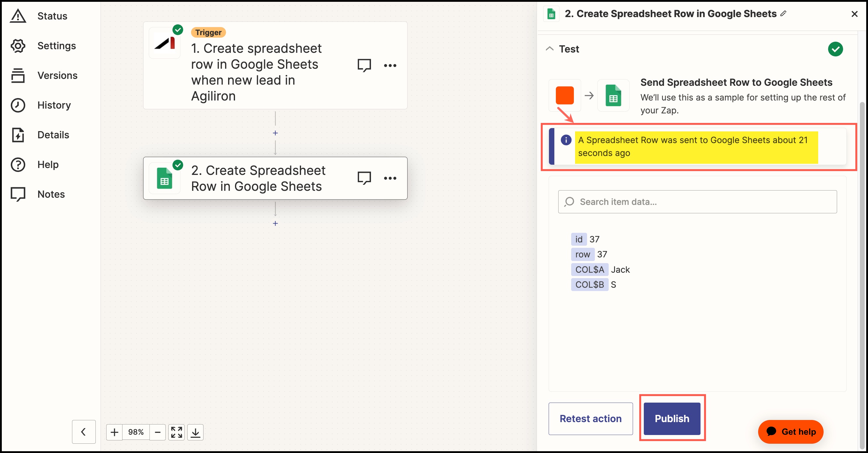Open the Versions panel icon
The width and height of the screenshot is (868, 453).
(x=18, y=75)
